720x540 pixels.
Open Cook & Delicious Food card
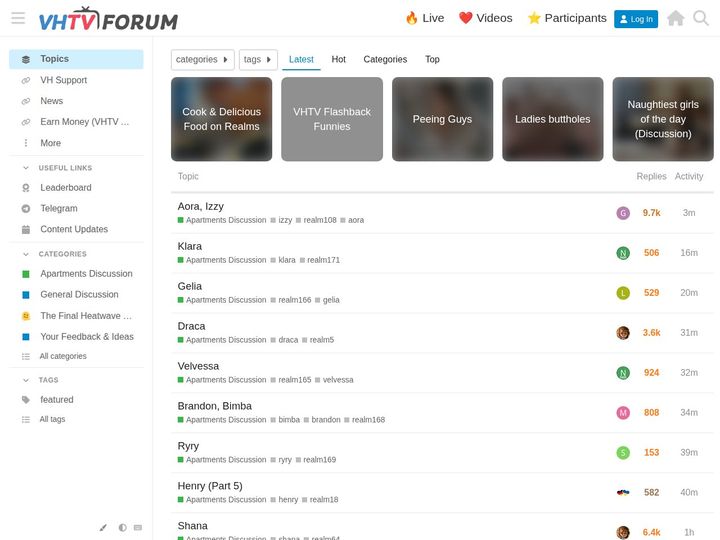tap(221, 119)
